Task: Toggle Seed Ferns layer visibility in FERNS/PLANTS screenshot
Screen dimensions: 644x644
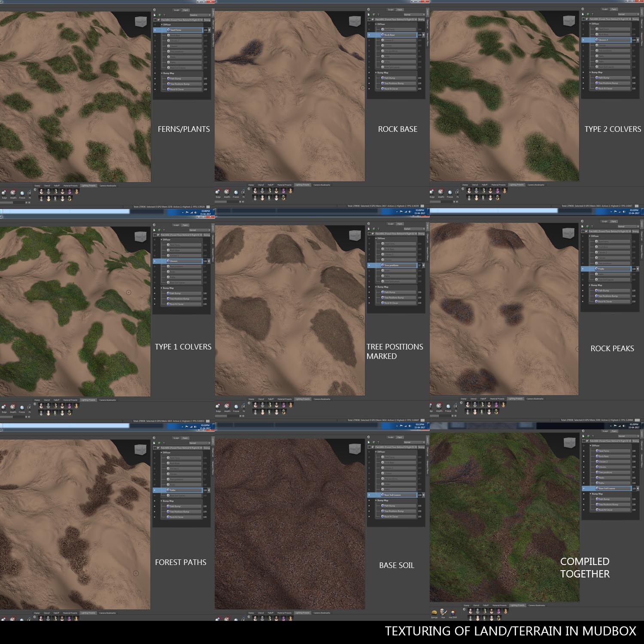Action: pos(155,30)
